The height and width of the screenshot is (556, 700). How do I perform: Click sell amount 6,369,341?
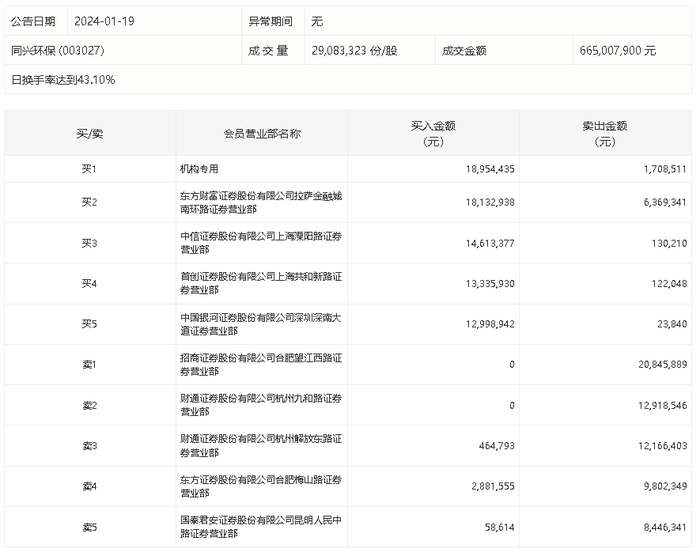pos(665,202)
